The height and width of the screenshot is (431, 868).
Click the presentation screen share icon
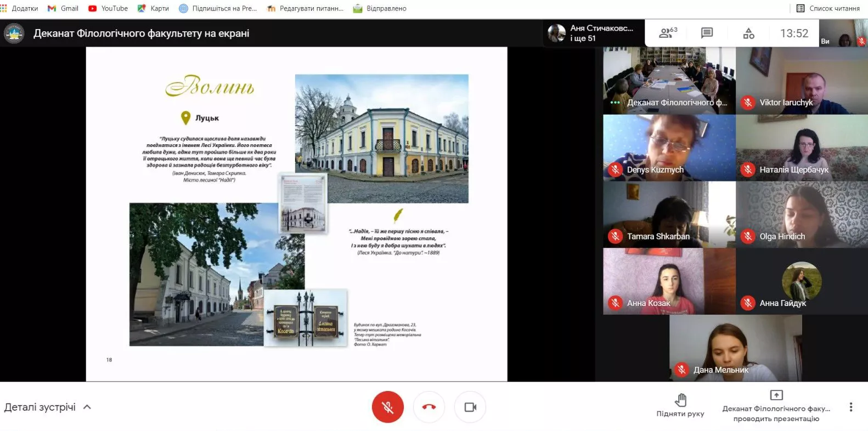(776, 395)
